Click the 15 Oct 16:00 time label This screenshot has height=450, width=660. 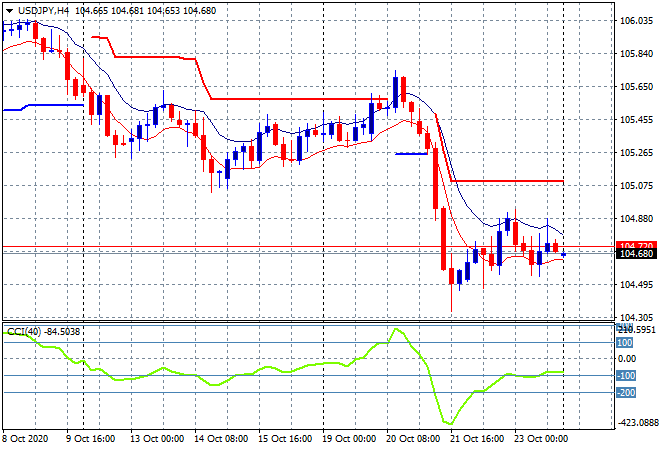tap(285, 439)
